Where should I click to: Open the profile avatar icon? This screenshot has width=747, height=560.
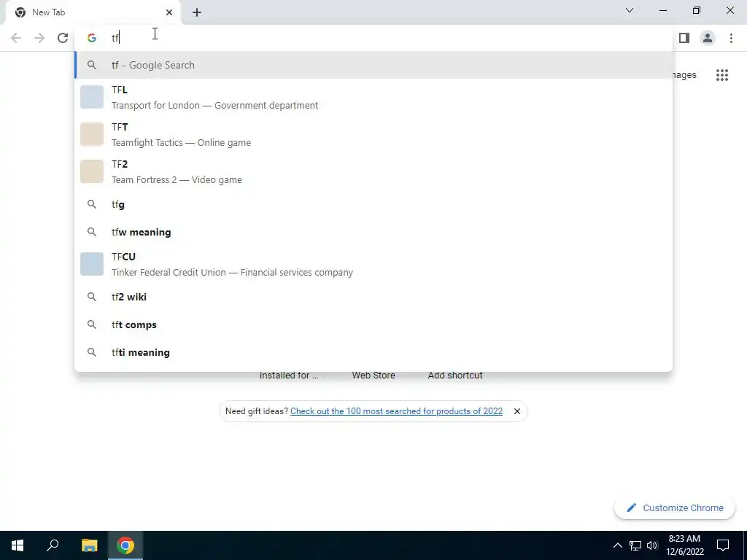(x=708, y=38)
